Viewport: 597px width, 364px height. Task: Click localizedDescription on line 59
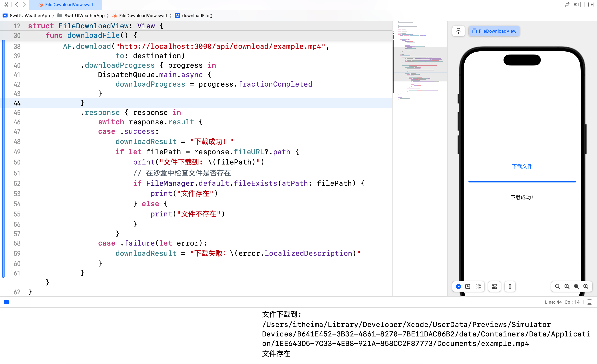coord(308,253)
